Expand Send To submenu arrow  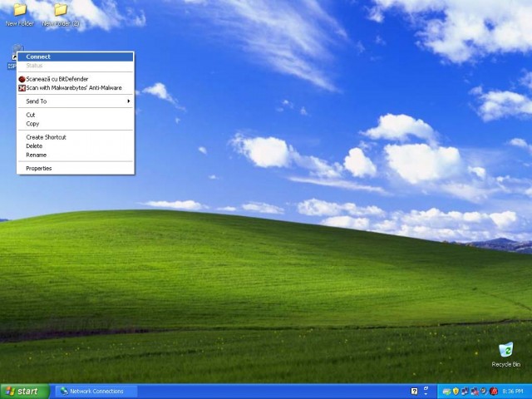(129, 101)
